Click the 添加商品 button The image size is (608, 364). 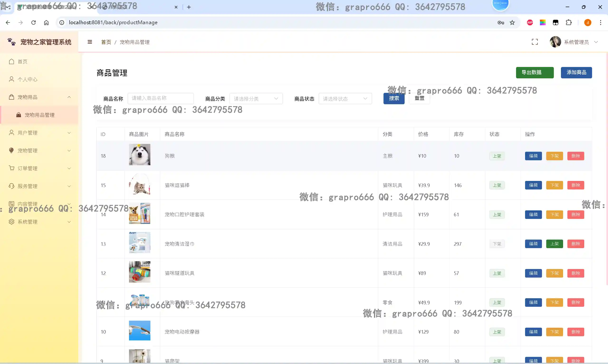(x=576, y=73)
